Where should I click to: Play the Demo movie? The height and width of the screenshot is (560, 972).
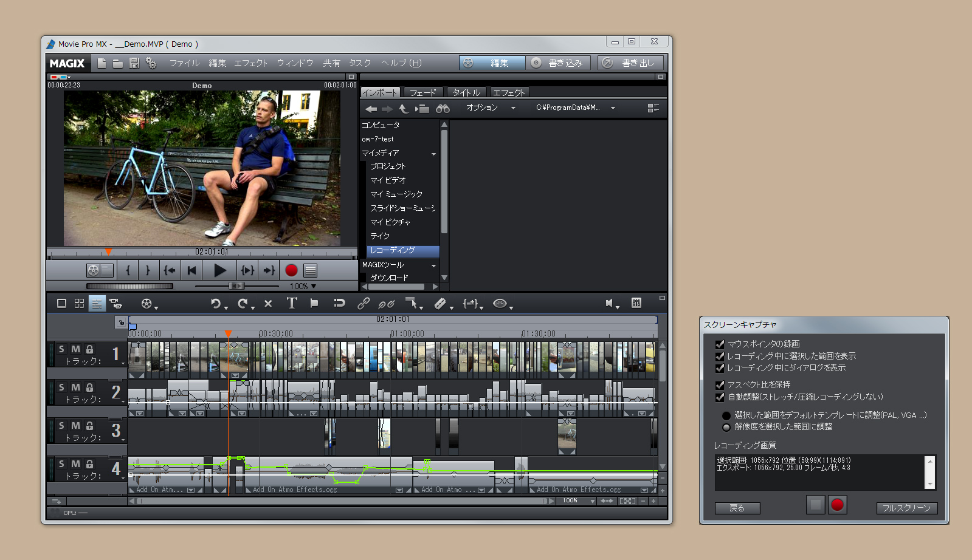pyautogui.click(x=220, y=270)
